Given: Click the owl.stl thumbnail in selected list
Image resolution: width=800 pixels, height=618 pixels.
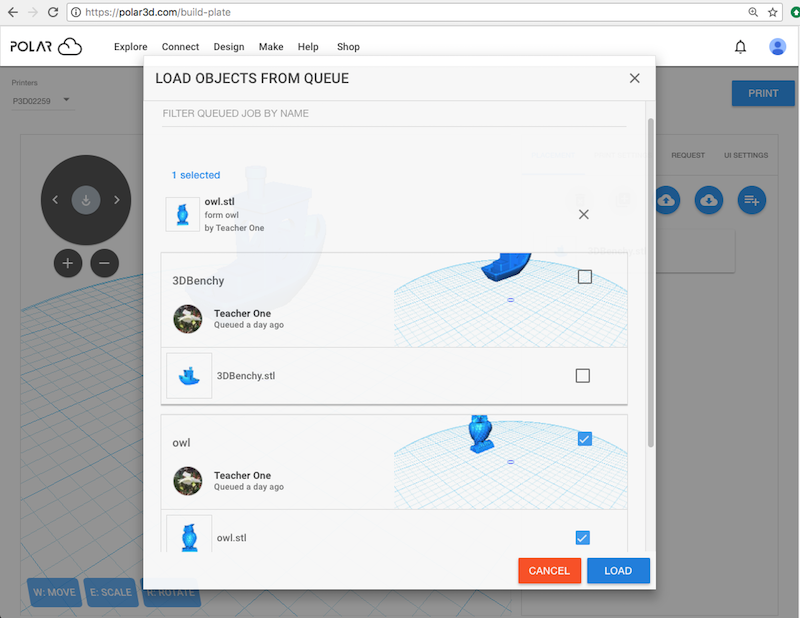Looking at the screenshot, I should pyautogui.click(x=183, y=214).
